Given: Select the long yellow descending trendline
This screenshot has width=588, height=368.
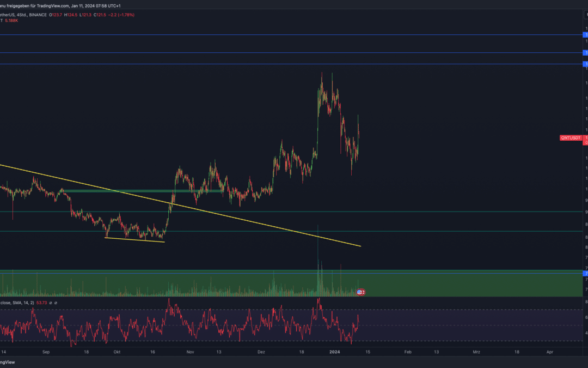Looking at the screenshot, I should pos(180,206).
